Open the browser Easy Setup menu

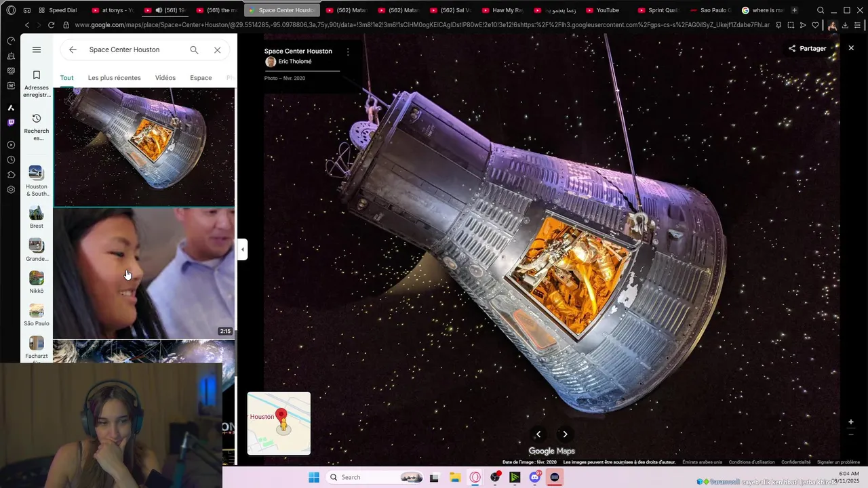click(x=857, y=25)
